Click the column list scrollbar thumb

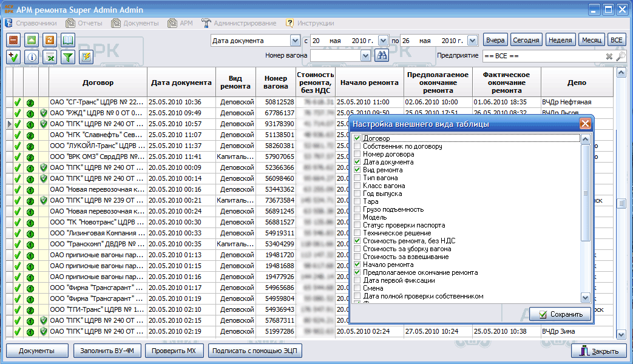tap(586, 193)
